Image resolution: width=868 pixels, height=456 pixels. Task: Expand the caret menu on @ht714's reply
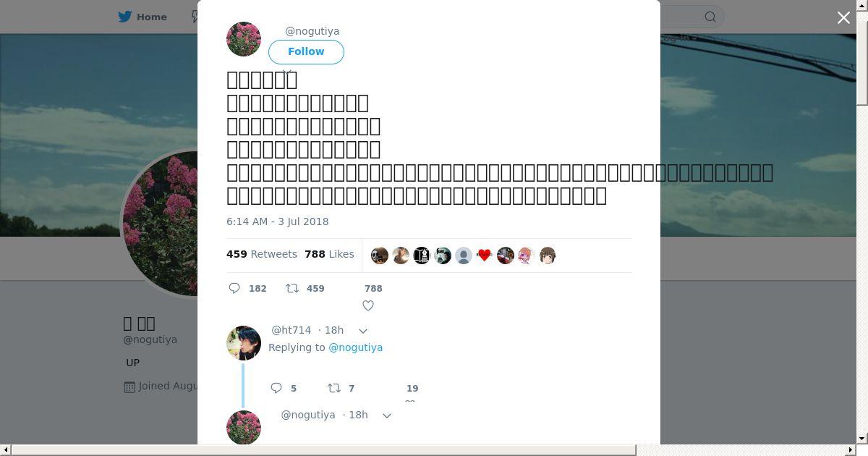pyautogui.click(x=363, y=331)
